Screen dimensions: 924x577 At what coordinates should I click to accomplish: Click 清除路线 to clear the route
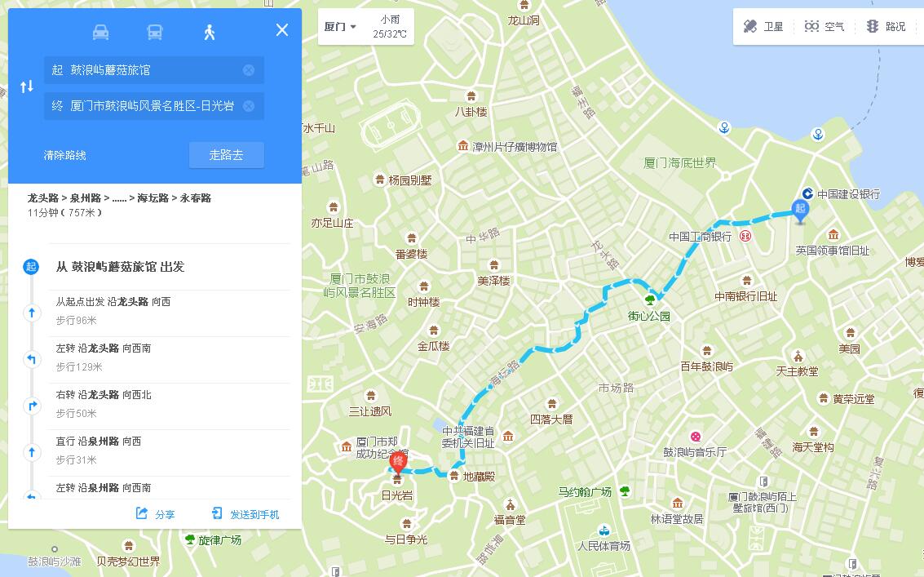(x=64, y=155)
